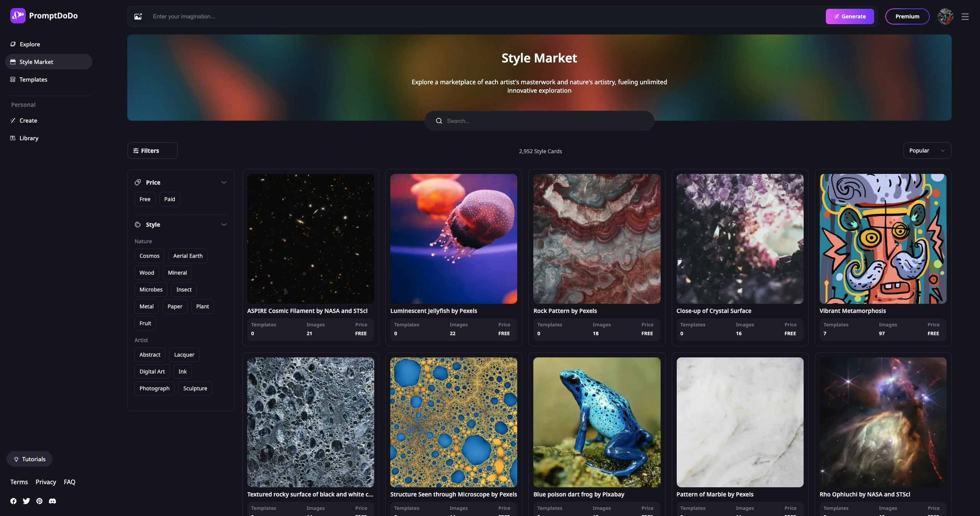This screenshot has width=980, height=516.
Task: Click the Generate button
Action: tap(850, 16)
